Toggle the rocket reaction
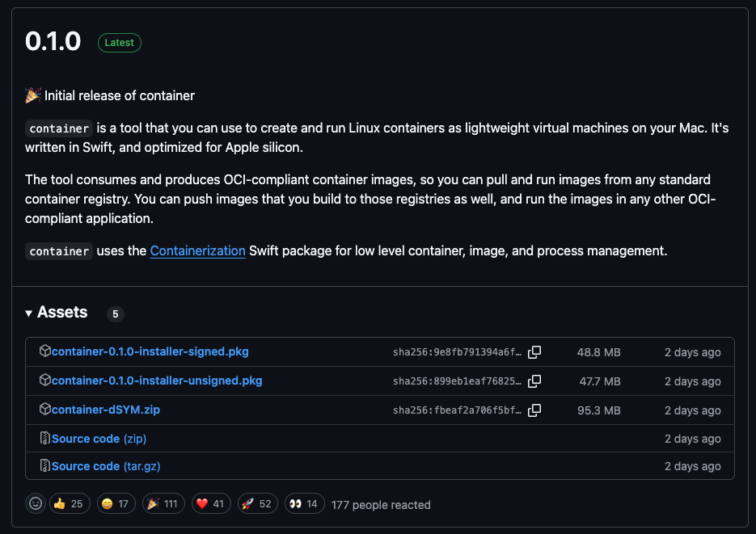The width and height of the screenshot is (756, 534). [257, 502]
